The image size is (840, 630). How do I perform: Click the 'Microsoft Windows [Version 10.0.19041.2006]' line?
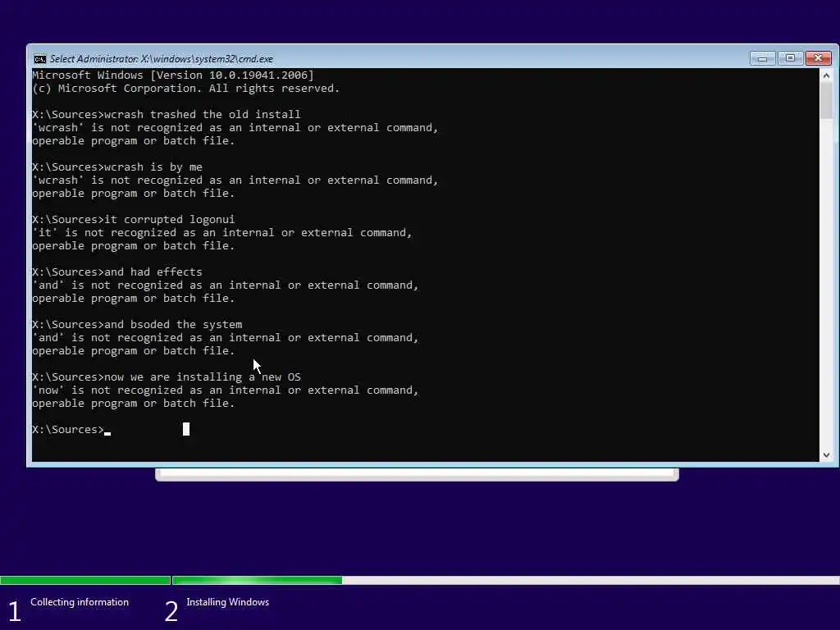click(173, 75)
